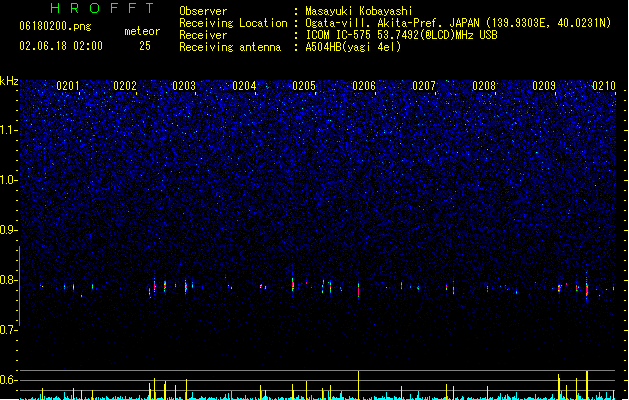Image resolution: width=629 pixels, height=400 pixels.
Task: Click the kHz axis unit label
Action: pyautogui.click(x=9, y=81)
